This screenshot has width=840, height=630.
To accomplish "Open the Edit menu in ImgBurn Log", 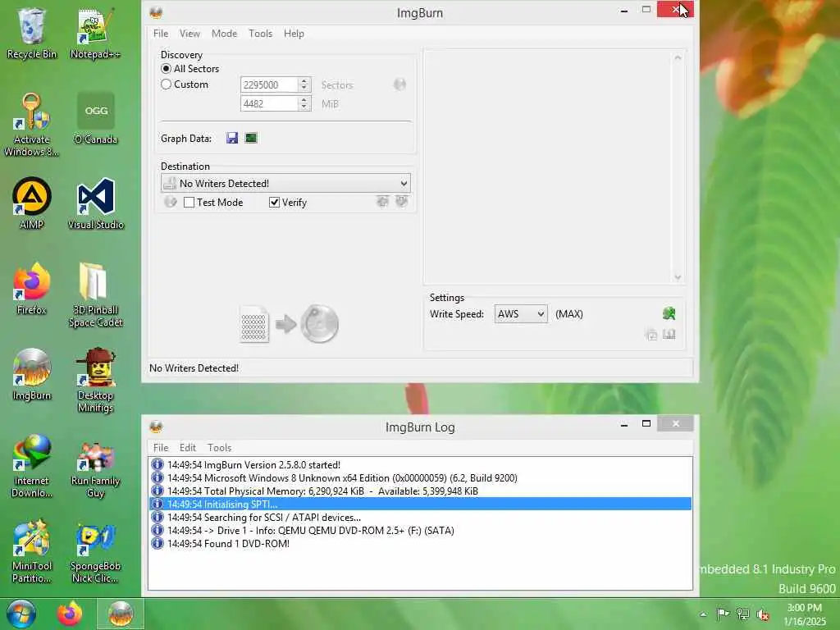I will [x=188, y=447].
